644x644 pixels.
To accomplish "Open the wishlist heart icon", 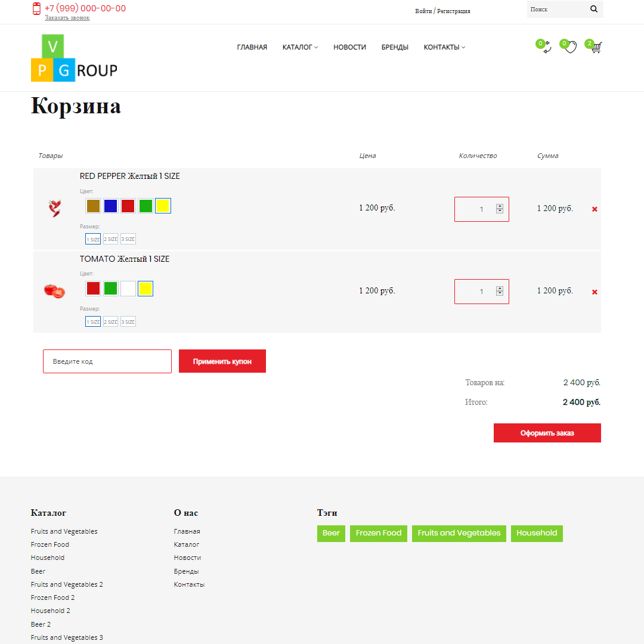I will click(571, 48).
